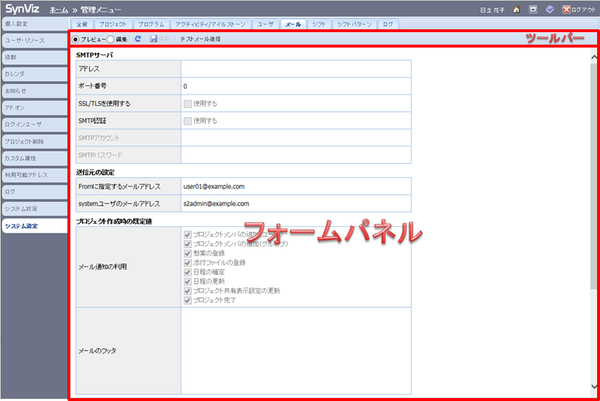Click the テストメール送信 button
Viewport: 600px width, 401px height.
pos(200,39)
